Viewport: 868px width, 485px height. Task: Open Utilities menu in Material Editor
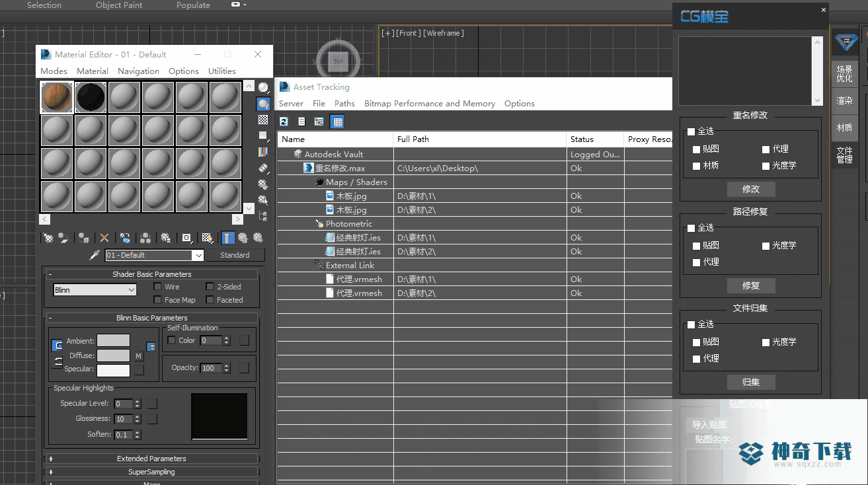(222, 71)
